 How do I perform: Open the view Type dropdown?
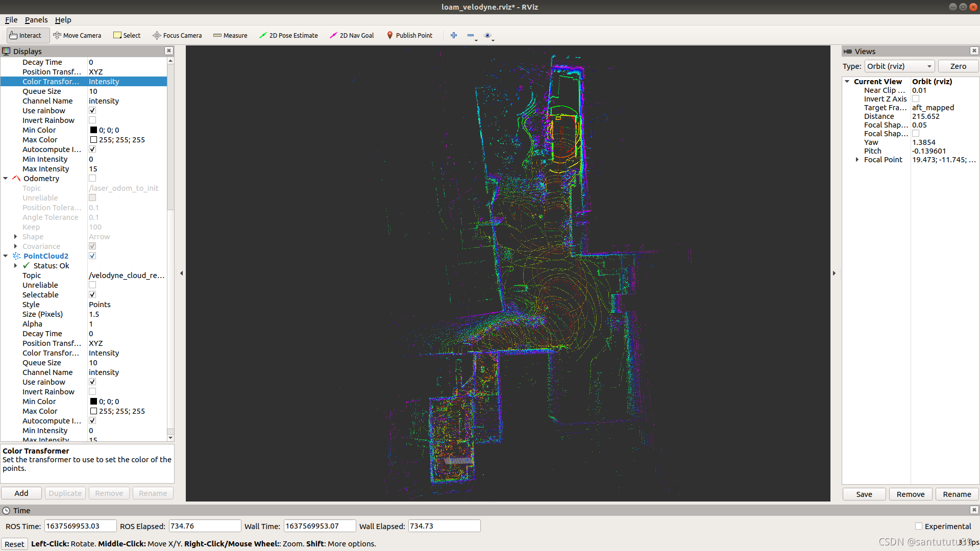click(x=899, y=66)
